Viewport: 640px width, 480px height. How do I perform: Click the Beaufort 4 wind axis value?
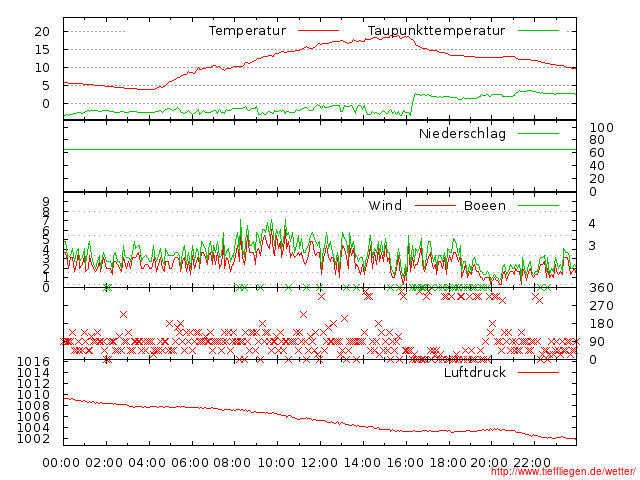(x=592, y=224)
